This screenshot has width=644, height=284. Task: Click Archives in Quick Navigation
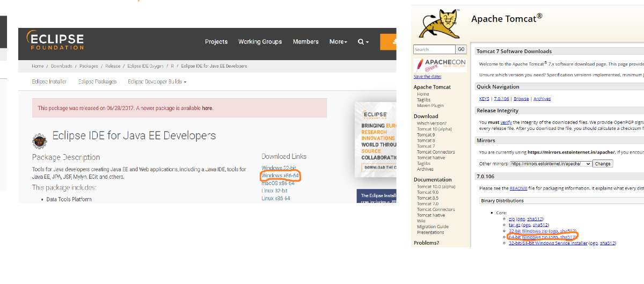[x=542, y=99]
